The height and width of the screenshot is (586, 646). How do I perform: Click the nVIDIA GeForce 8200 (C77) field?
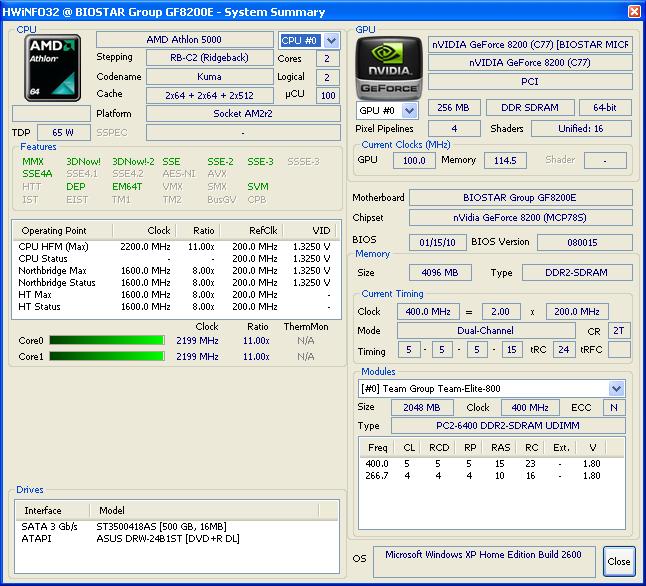530,63
